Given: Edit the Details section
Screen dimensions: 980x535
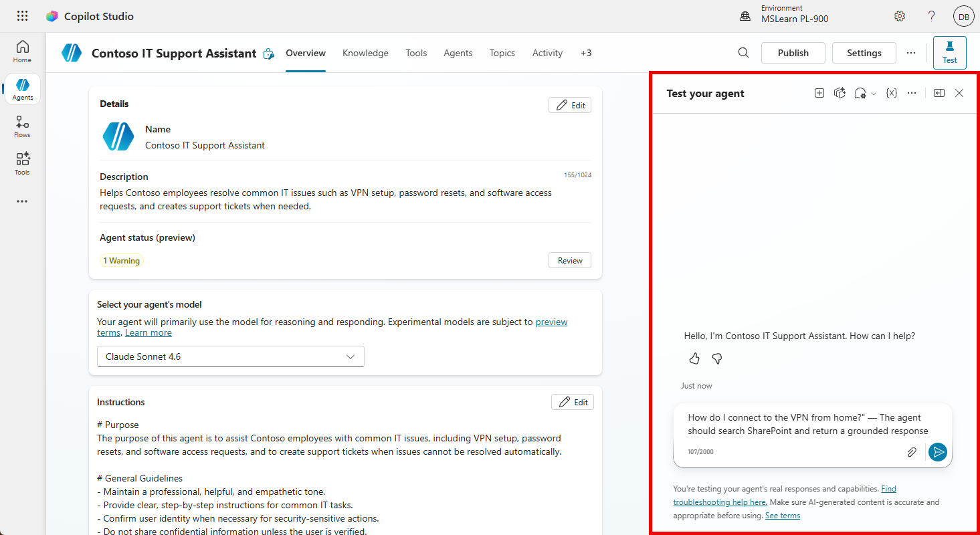Looking at the screenshot, I should click(570, 105).
